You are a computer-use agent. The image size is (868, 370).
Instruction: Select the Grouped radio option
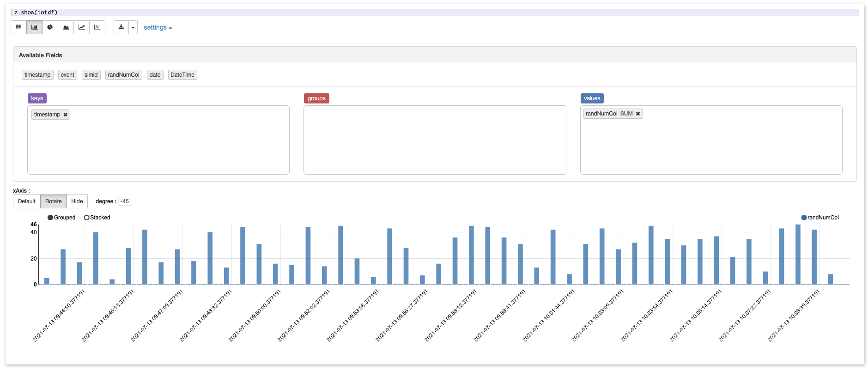[x=50, y=218]
